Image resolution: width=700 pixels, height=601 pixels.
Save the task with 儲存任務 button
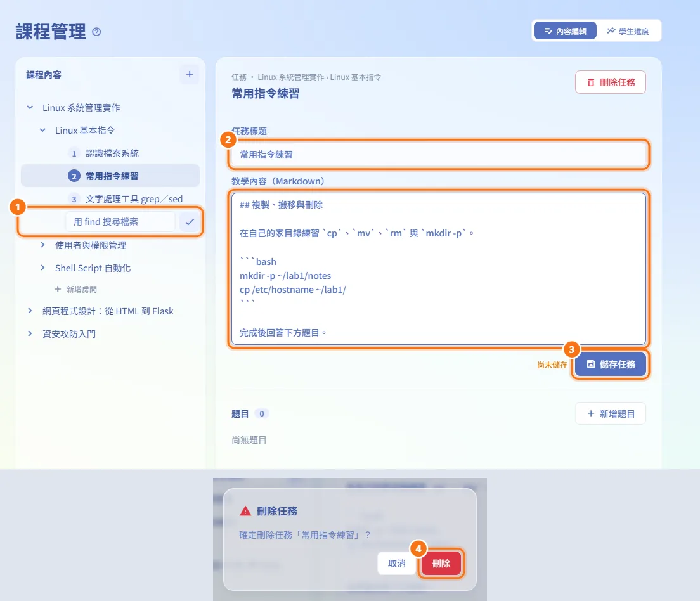pos(610,365)
